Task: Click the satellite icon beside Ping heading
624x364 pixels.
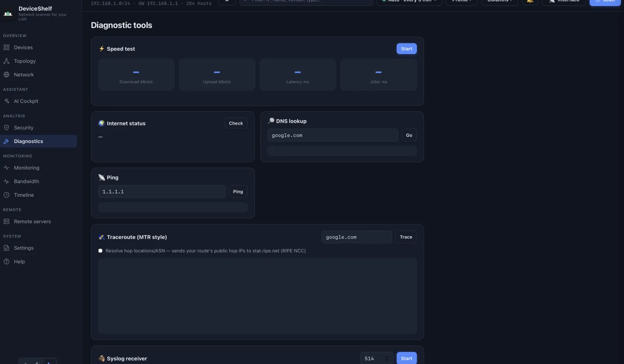Action: [102, 178]
